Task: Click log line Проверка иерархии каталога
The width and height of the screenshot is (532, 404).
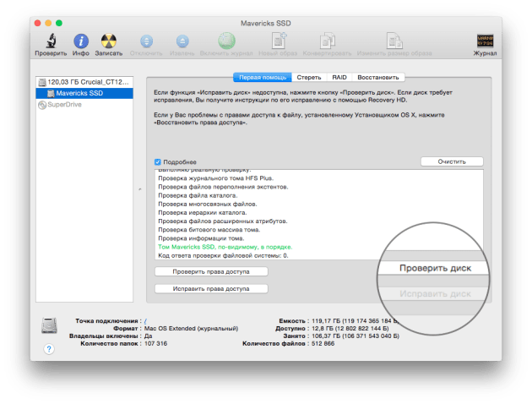Action: (x=203, y=212)
